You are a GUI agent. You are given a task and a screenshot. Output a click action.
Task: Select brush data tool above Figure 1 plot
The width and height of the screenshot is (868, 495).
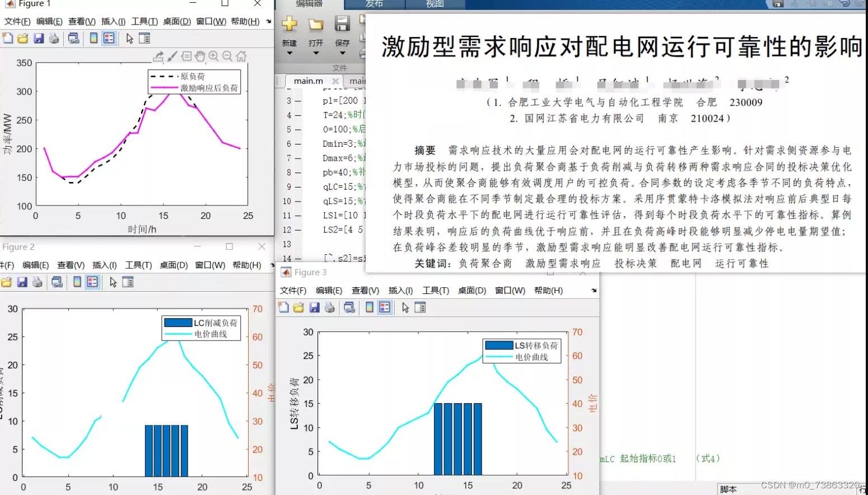click(x=172, y=56)
